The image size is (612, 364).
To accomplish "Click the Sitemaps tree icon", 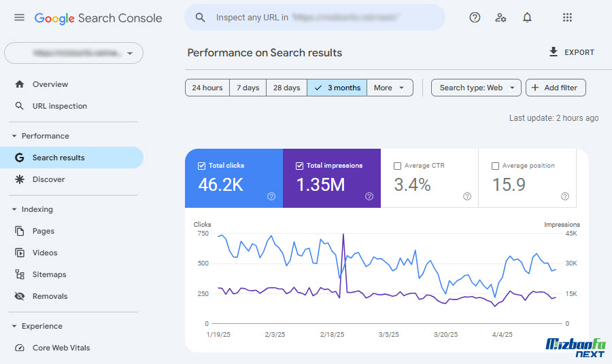I will 20,274.
